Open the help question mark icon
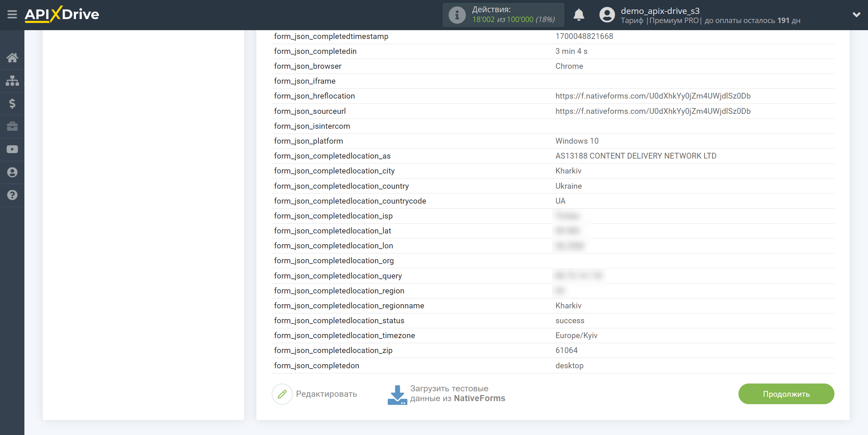This screenshot has width=868, height=435. 12,195
